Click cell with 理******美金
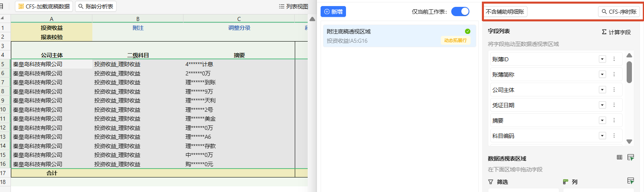The height and width of the screenshot is (192, 644). click(x=239, y=119)
